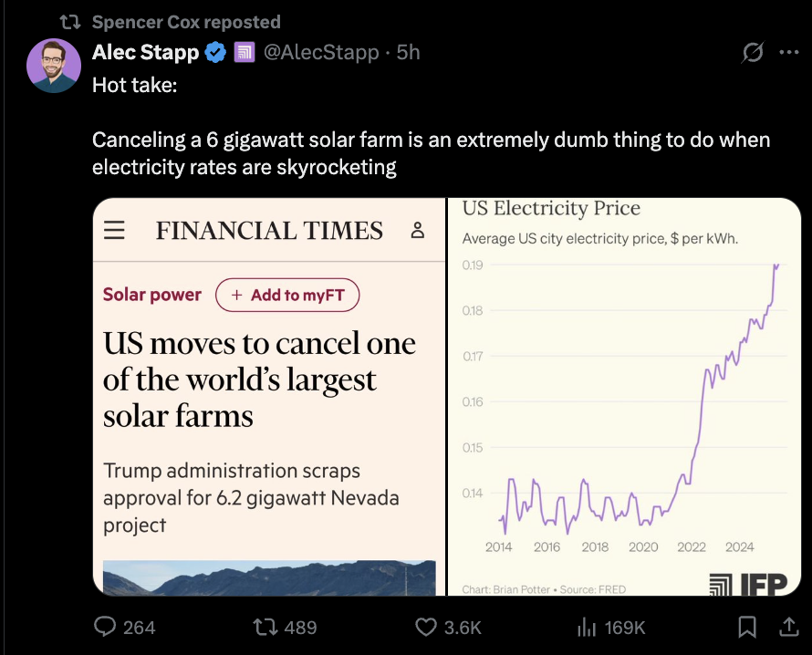This screenshot has width=812, height=655.
Task: Open the share upload icon
Action: pyautogui.click(x=788, y=627)
